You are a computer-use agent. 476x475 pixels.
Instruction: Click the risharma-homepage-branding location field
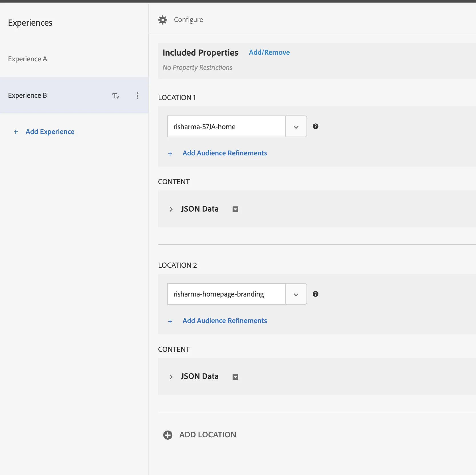[x=226, y=294]
